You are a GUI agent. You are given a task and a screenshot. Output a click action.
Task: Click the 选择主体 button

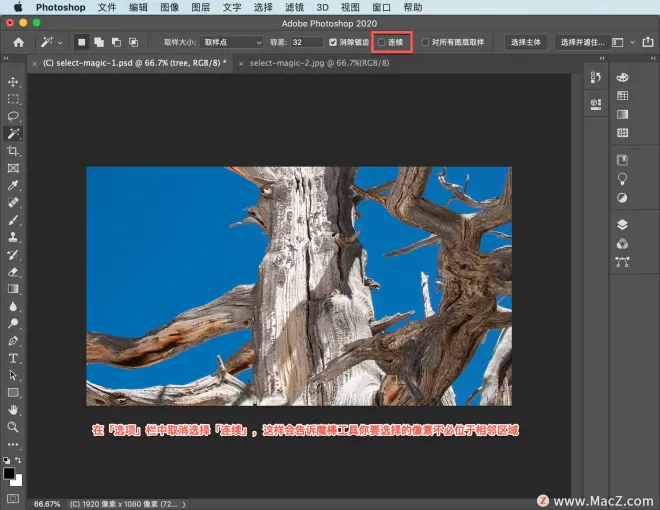pyautogui.click(x=526, y=42)
